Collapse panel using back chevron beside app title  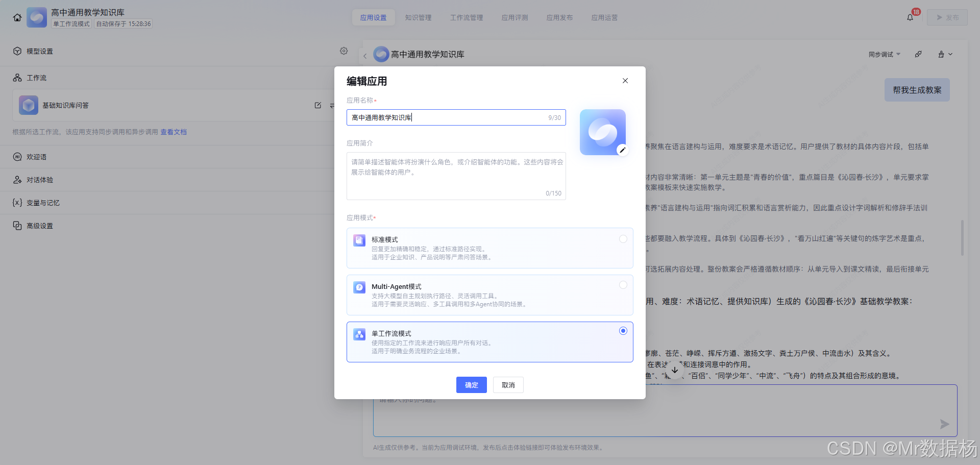click(x=365, y=55)
